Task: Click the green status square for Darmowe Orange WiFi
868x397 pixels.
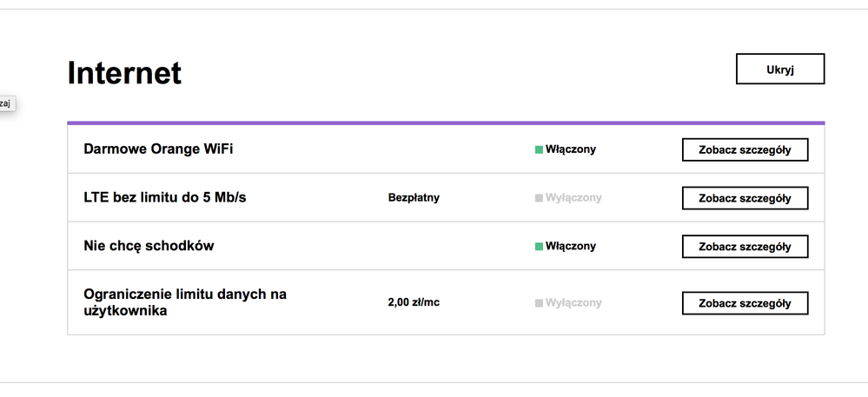Action: click(x=539, y=149)
